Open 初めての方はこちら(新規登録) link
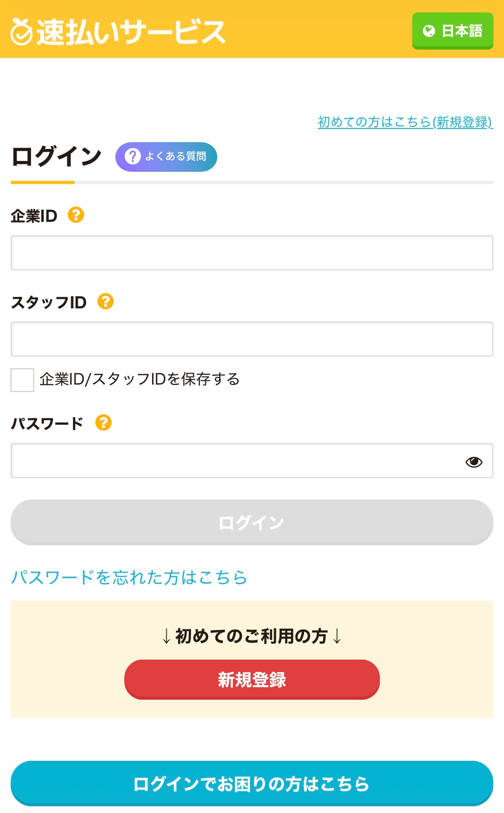The width and height of the screenshot is (504, 813). coord(405,122)
